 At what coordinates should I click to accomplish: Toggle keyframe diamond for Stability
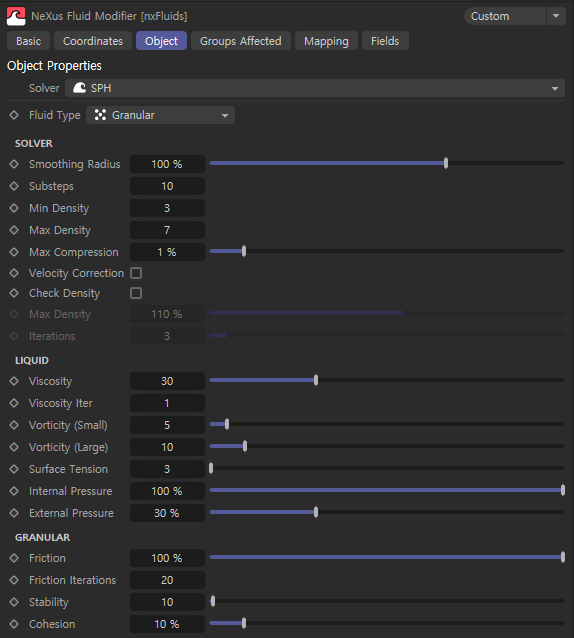click(x=14, y=602)
